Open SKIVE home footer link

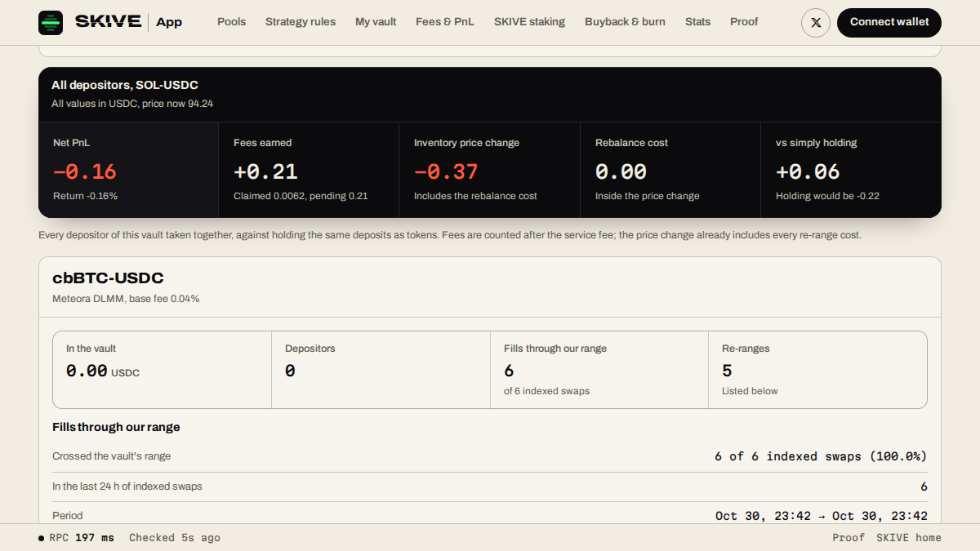tap(909, 538)
